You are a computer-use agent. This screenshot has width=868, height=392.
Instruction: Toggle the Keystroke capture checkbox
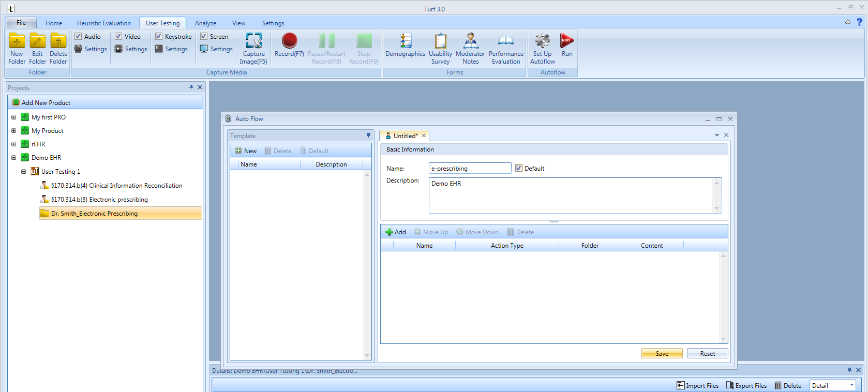click(159, 36)
